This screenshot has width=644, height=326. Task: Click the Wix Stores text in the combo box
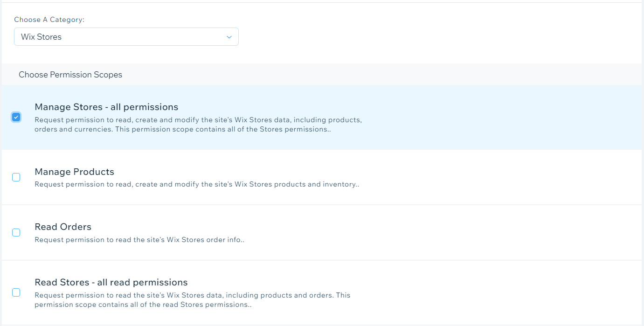click(x=42, y=37)
